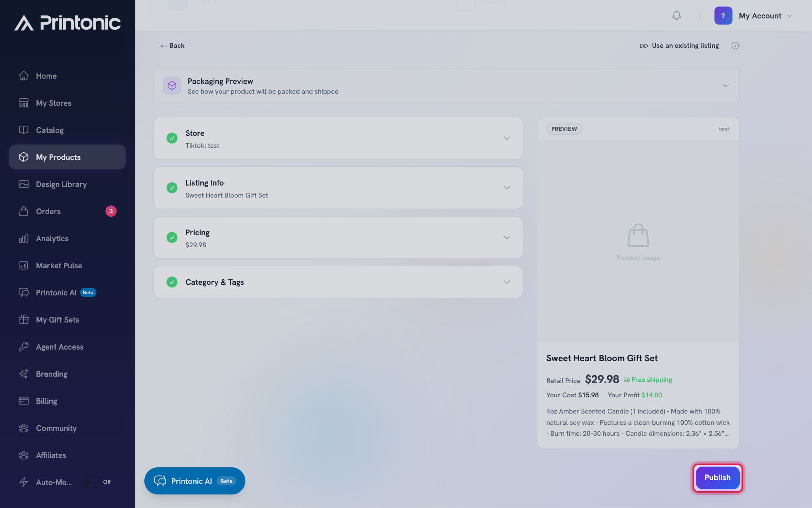Viewport: 812px width, 508px height.
Task: Open Agent Access key icon
Action: click(x=24, y=347)
